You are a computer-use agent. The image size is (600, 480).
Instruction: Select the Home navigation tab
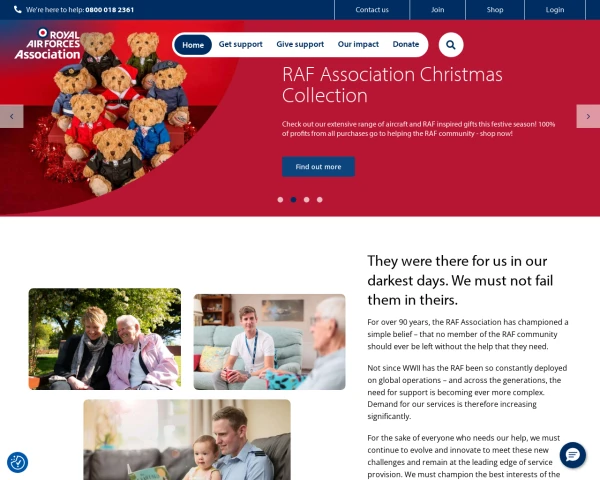pos(193,45)
